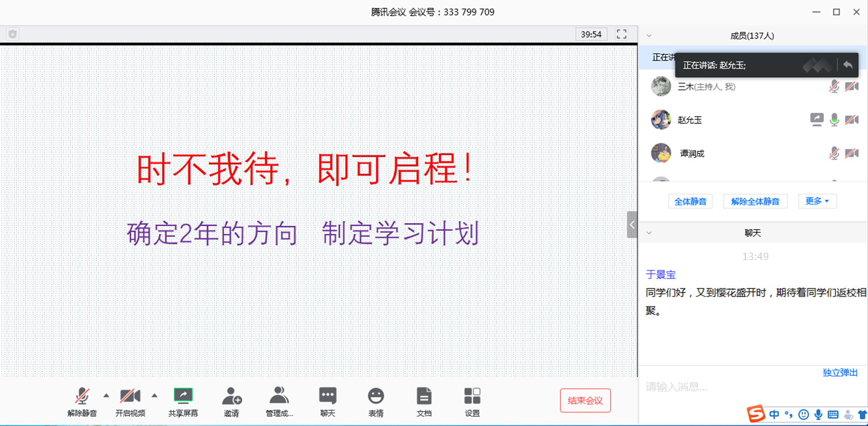Select member 谭润成 in the members list
868x426 pixels.
click(692, 153)
